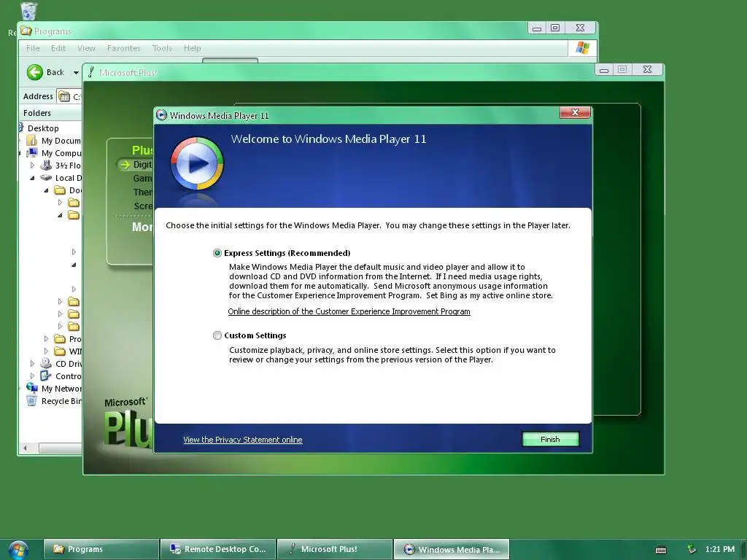Open the Edit menu in Programs window
This screenshot has width=747, height=560.
click(58, 48)
